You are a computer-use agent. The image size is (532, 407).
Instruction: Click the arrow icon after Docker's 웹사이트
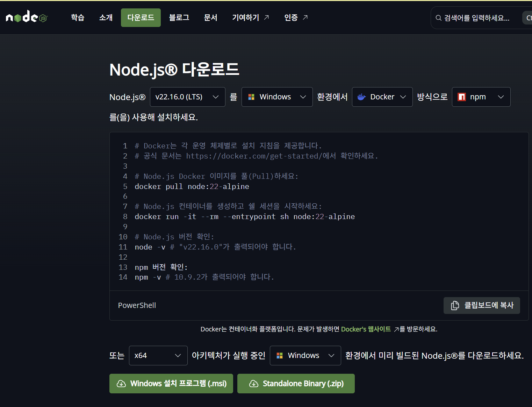point(396,329)
